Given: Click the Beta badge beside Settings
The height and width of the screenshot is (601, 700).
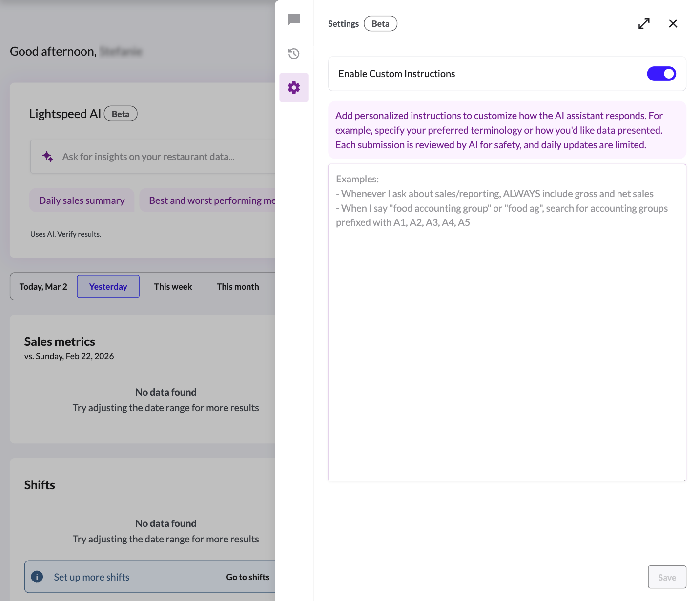Looking at the screenshot, I should click(x=380, y=23).
